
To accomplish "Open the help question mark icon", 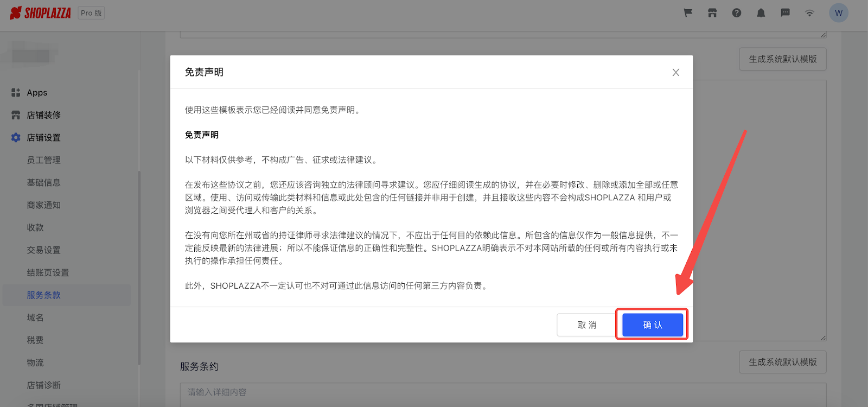I will tap(737, 13).
